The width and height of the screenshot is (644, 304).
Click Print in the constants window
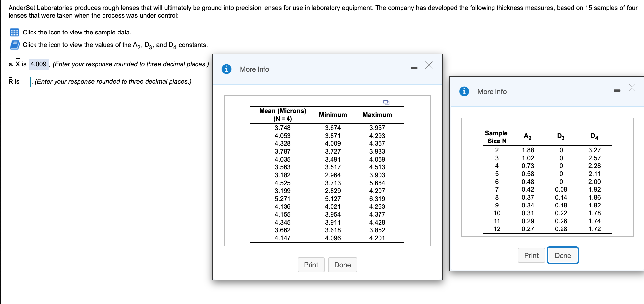(531, 255)
